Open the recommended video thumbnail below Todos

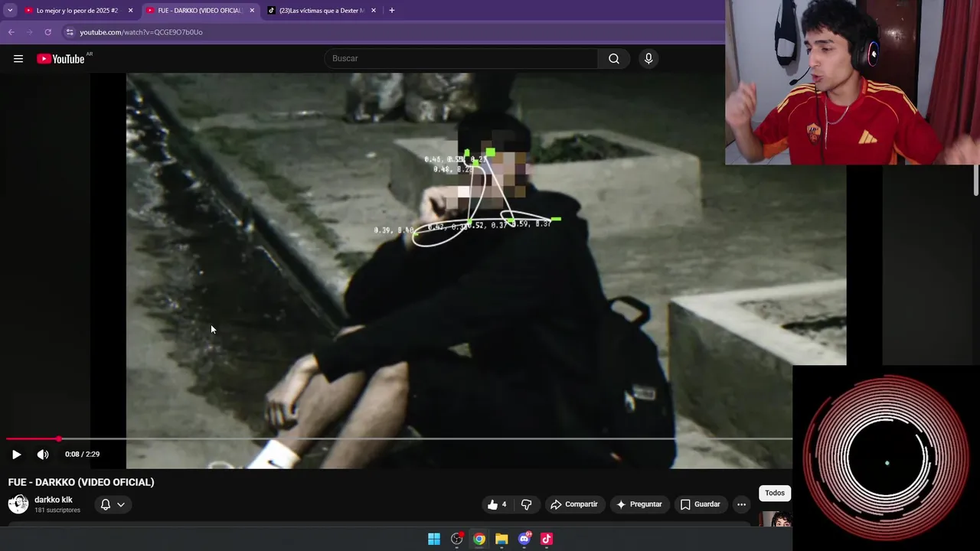776,520
